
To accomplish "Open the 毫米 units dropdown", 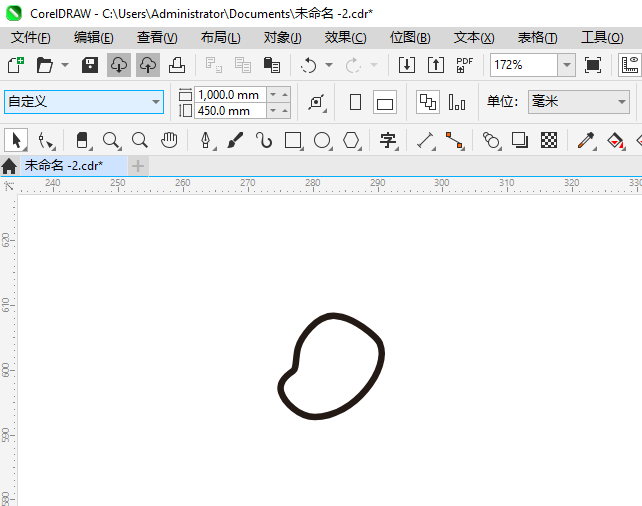I will pyautogui.click(x=579, y=102).
